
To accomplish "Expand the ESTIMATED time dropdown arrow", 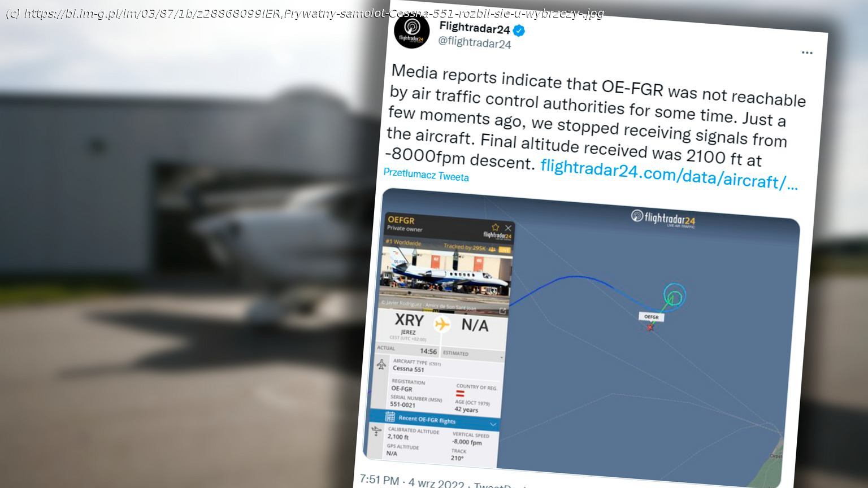I will [x=501, y=358].
